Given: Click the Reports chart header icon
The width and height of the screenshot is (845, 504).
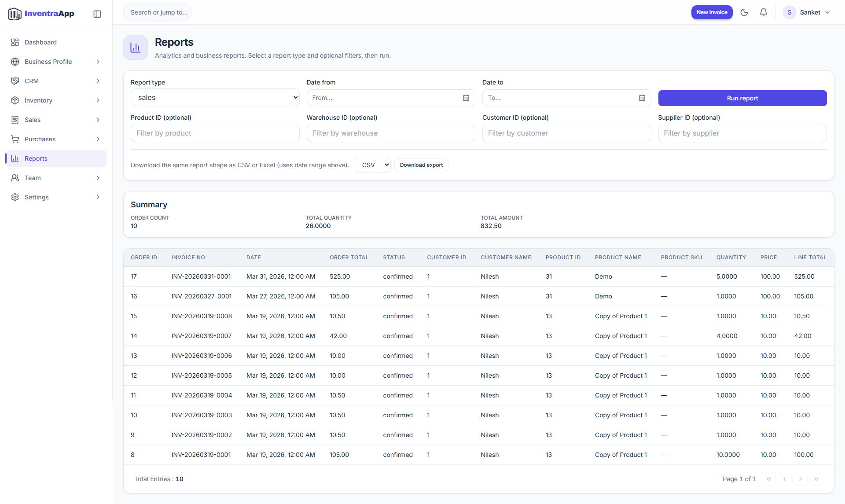Looking at the screenshot, I should point(136,48).
